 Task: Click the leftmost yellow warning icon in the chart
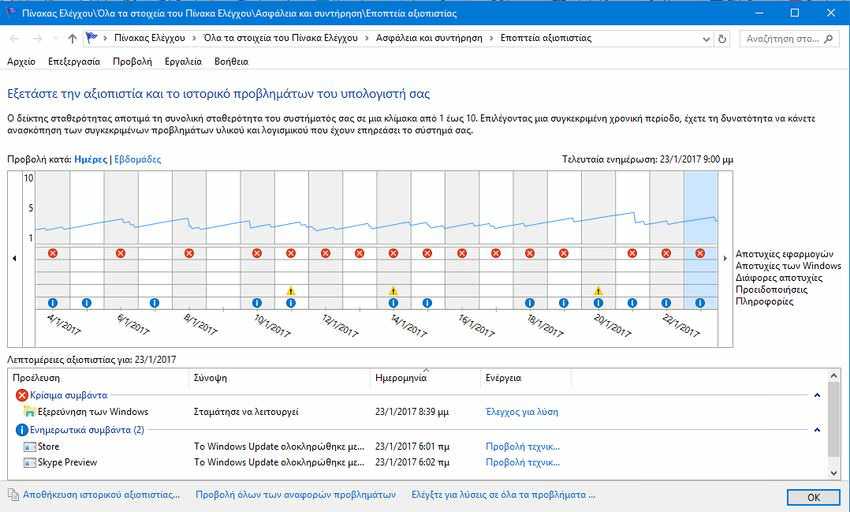coord(291,291)
